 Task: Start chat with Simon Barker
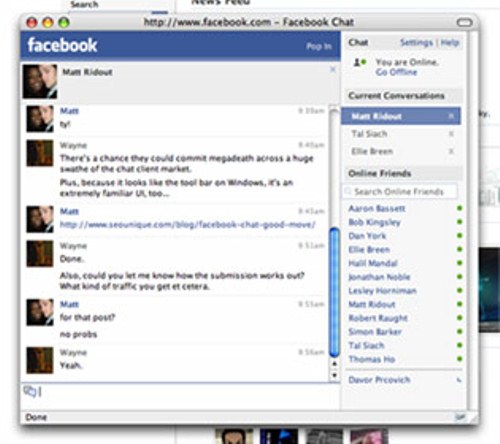click(375, 332)
